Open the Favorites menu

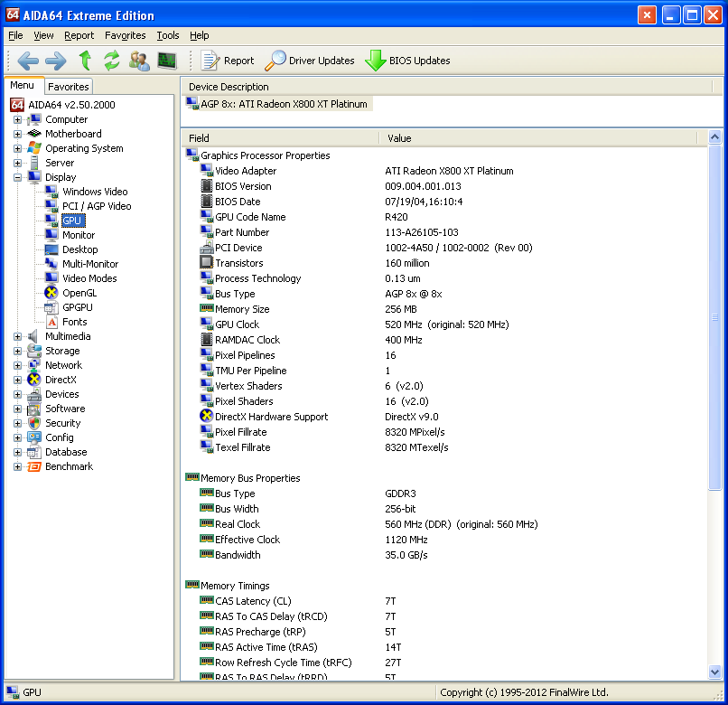click(x=125, y=35)
